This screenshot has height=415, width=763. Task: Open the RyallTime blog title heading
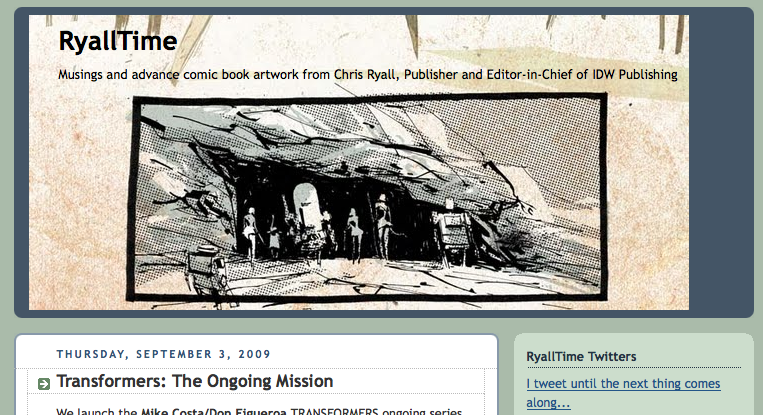point(118,41)
